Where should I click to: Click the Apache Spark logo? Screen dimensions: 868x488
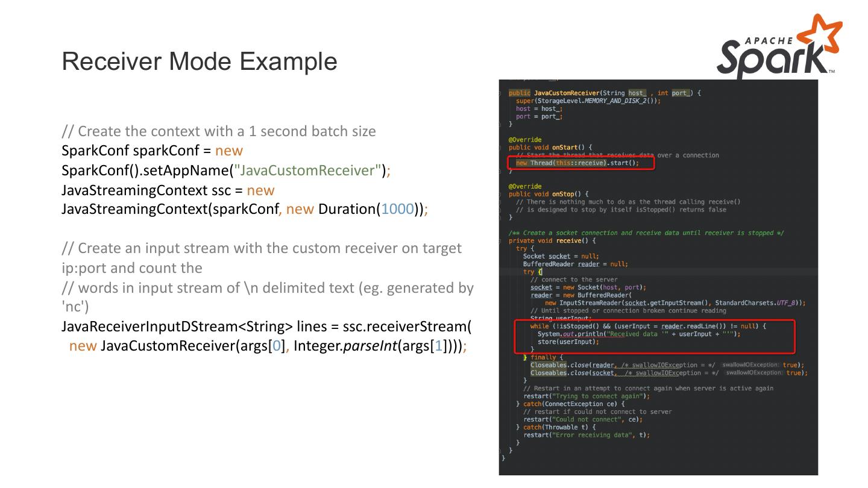pos(779,46)
